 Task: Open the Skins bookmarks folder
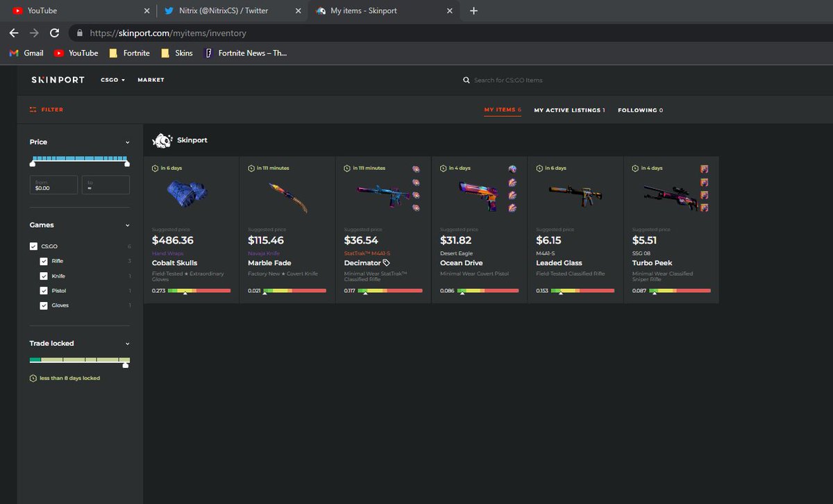point(177,53)
